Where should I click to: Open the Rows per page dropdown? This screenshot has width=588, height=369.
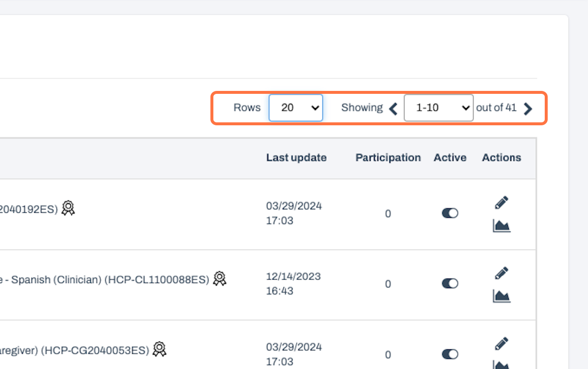[295, 108]
